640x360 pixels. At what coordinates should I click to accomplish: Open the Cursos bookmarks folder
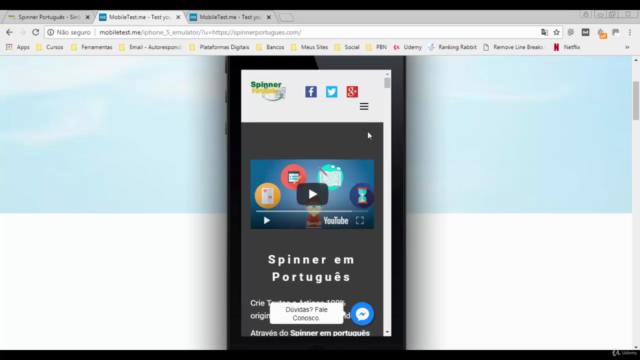(x=50, y=47)
